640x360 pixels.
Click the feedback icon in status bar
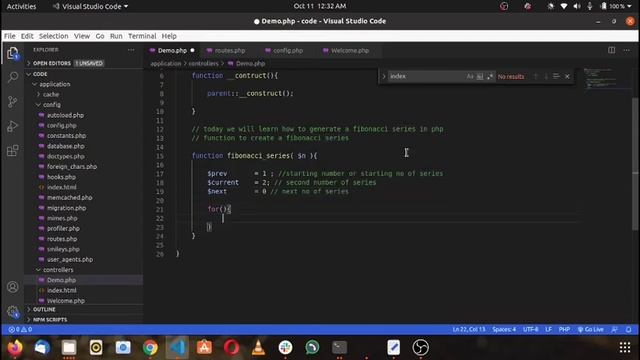(614, 329)
